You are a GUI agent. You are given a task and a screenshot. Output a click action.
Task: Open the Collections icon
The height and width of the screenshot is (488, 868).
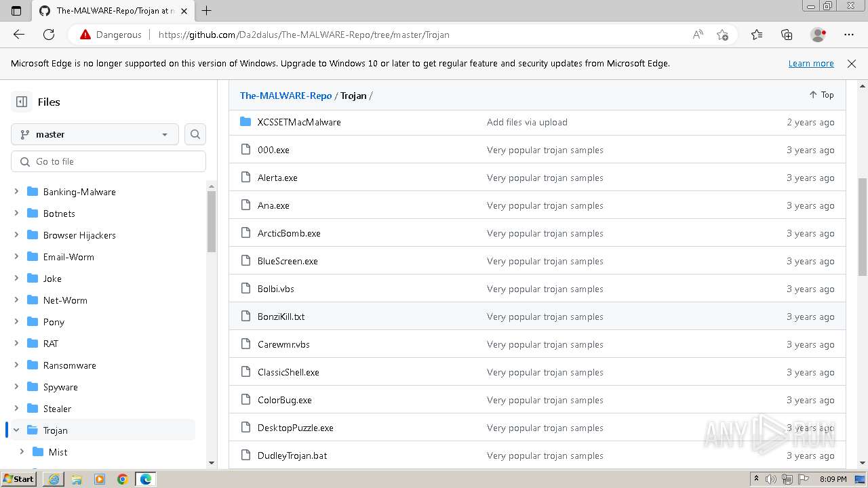point(787,35)
